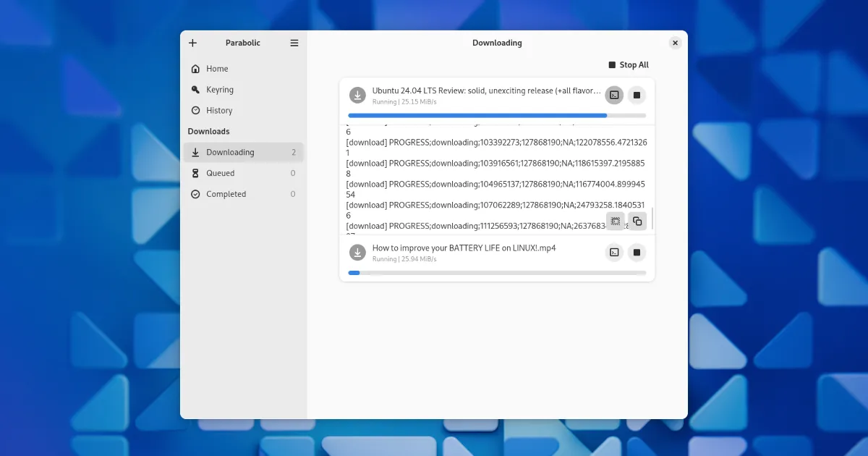The image size is (868, 456).
Task: Stop the Ubuntu 24.04 LTS Review download
Action: [637, 96]
